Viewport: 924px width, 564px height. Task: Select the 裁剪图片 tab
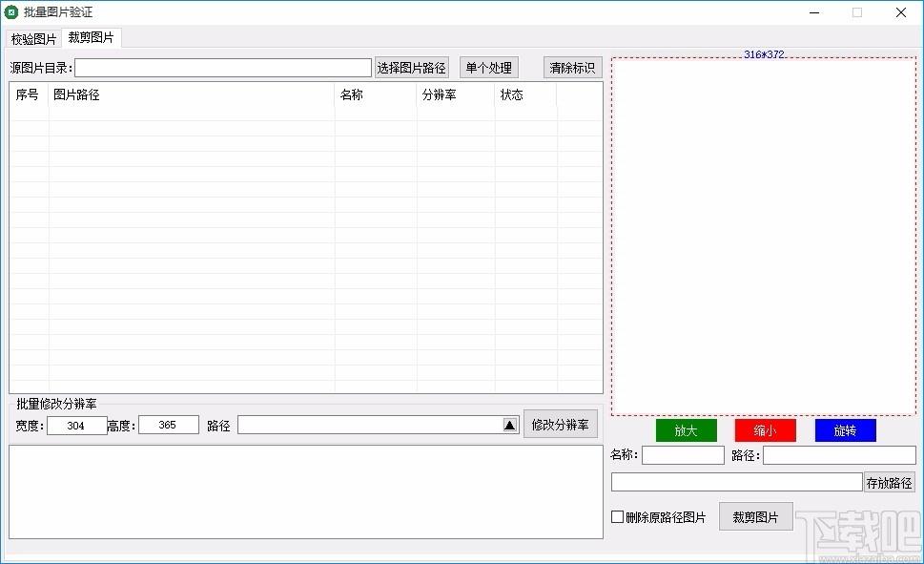91,38
